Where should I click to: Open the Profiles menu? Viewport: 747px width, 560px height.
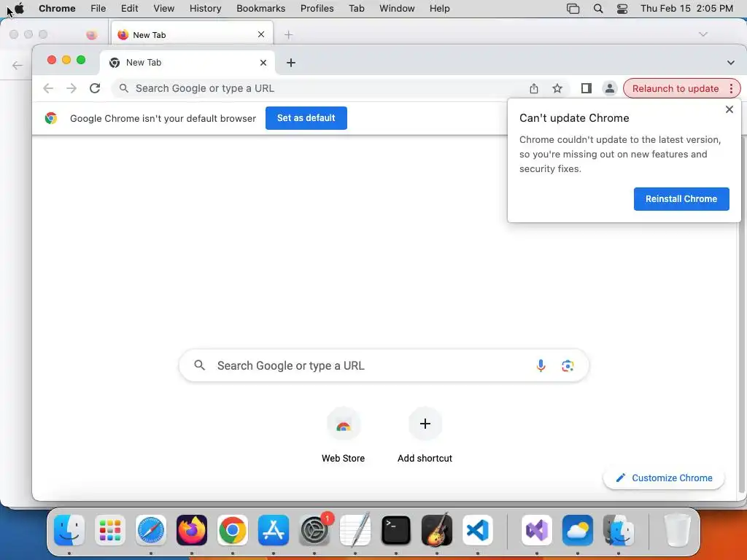(x=317, y=9)
